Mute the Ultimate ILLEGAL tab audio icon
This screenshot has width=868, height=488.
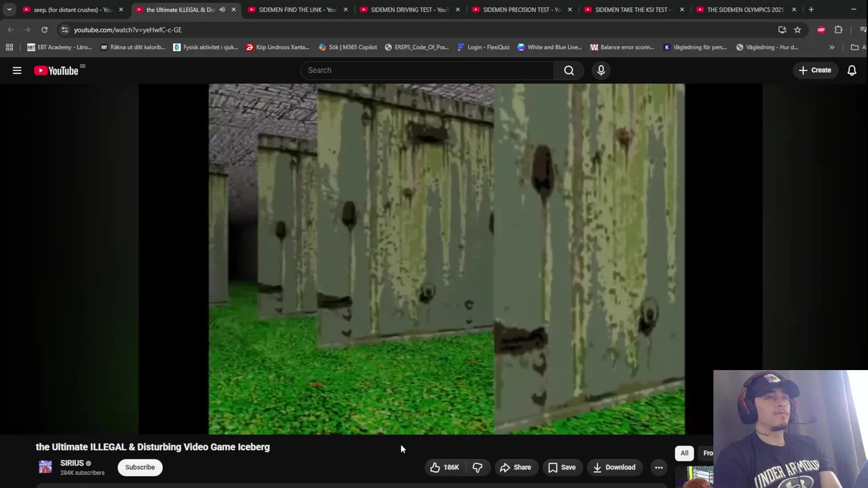(x=222, y=9)
